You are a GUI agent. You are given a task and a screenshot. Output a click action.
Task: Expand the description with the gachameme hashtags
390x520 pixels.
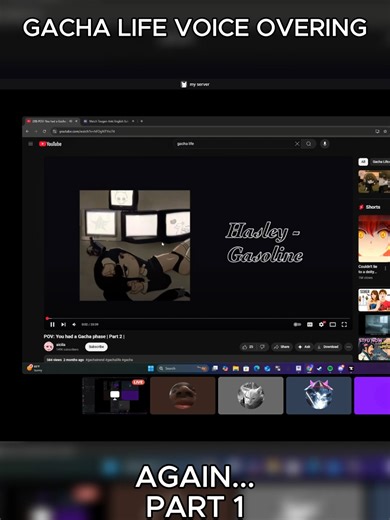(198, 360)
